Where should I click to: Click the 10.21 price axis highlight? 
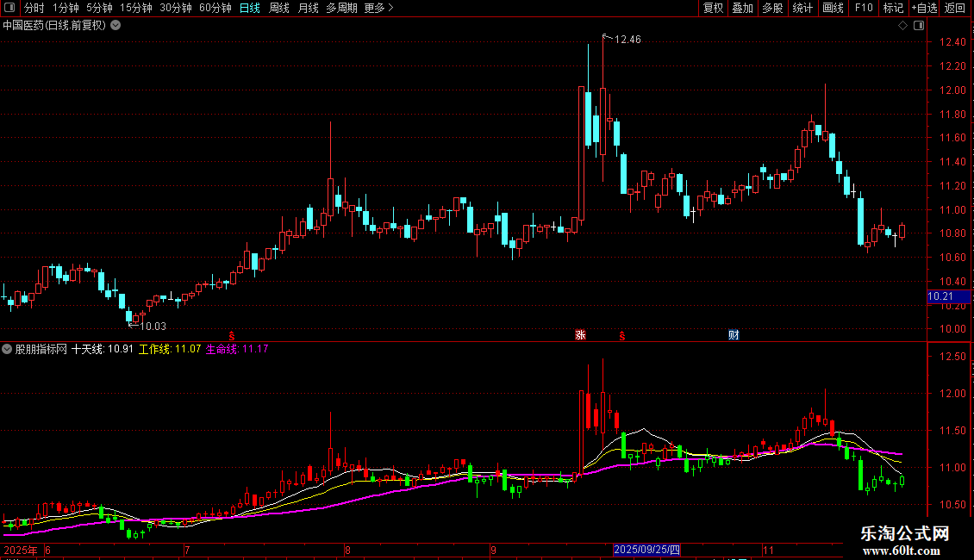949,296
